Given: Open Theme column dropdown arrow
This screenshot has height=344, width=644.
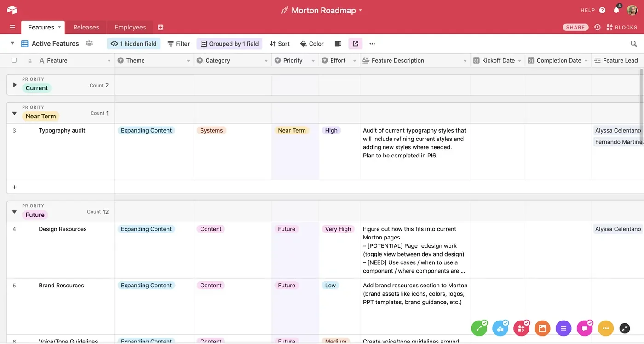Looking at the screenshot, I should tap(188, 61).
